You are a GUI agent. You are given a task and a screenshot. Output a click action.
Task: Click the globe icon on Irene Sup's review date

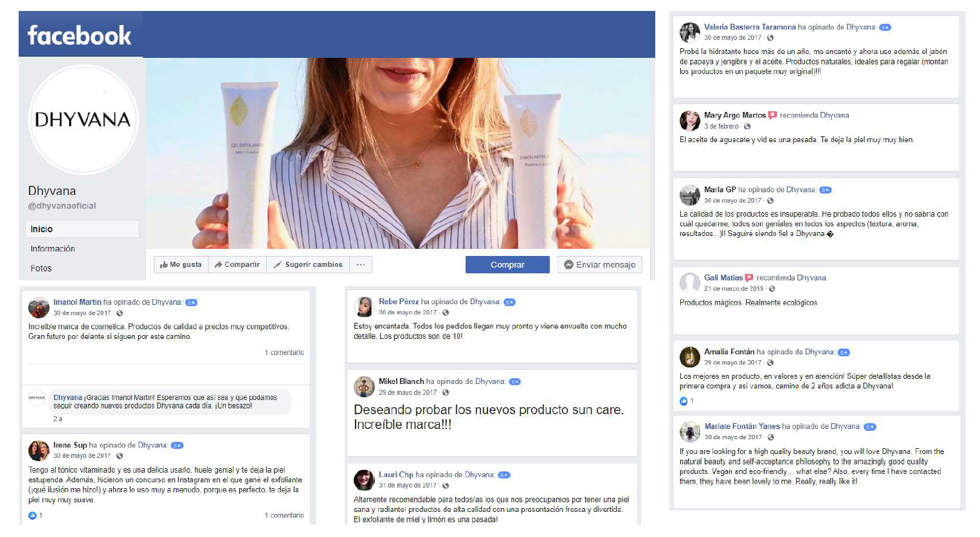120,456
